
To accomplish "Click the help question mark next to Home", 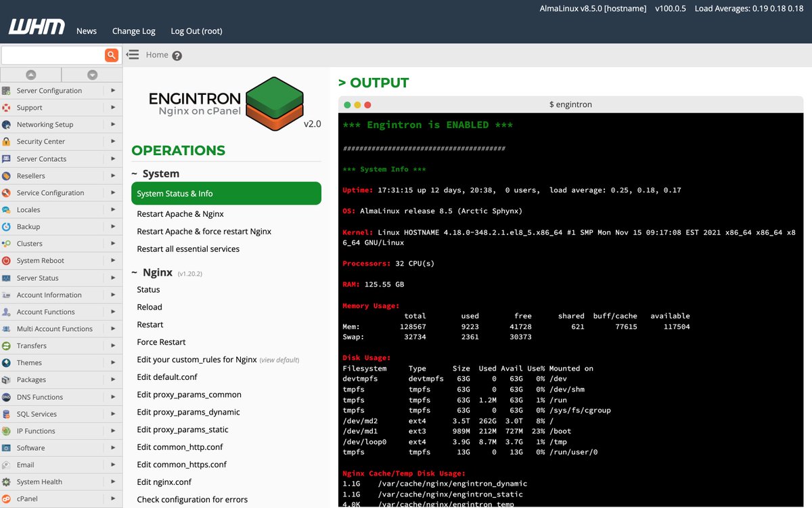I will tap(176, 55).
